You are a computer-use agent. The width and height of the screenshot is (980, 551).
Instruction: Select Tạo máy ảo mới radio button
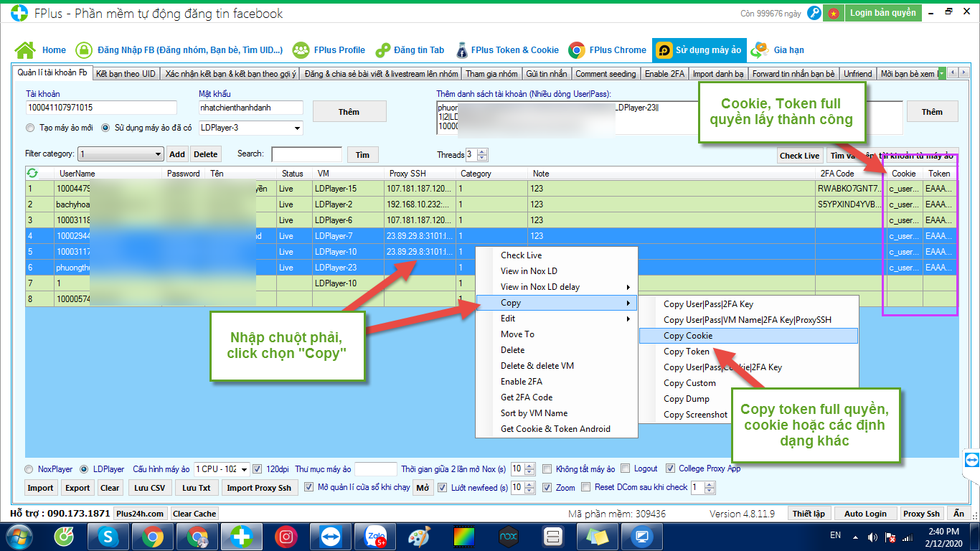(x=29, y=128)
